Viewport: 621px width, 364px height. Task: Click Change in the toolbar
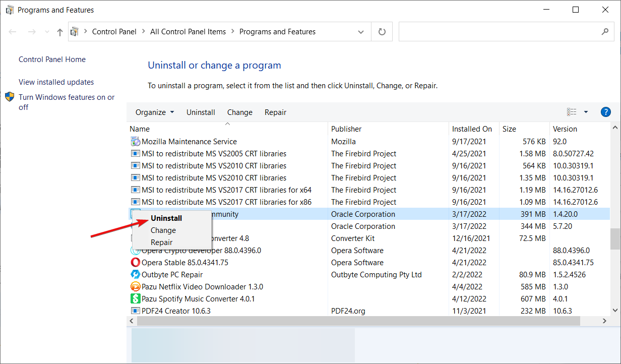click(x=240, y=112)
